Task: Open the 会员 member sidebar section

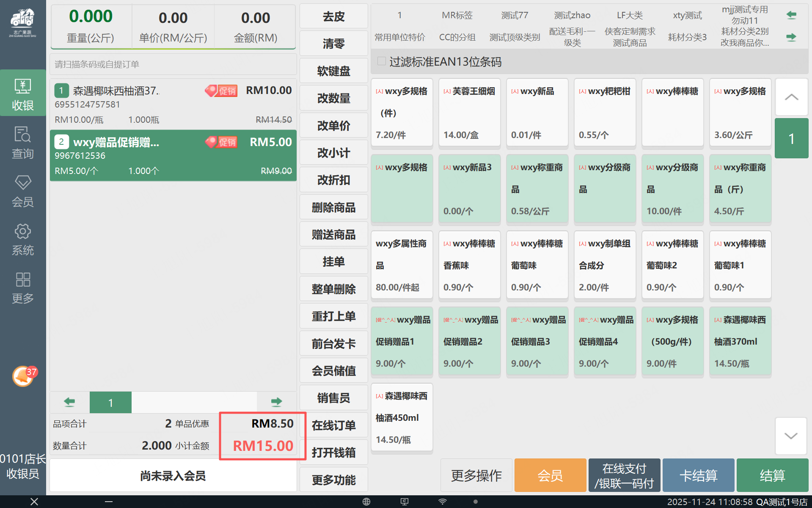Action: [x=23, y=190]
